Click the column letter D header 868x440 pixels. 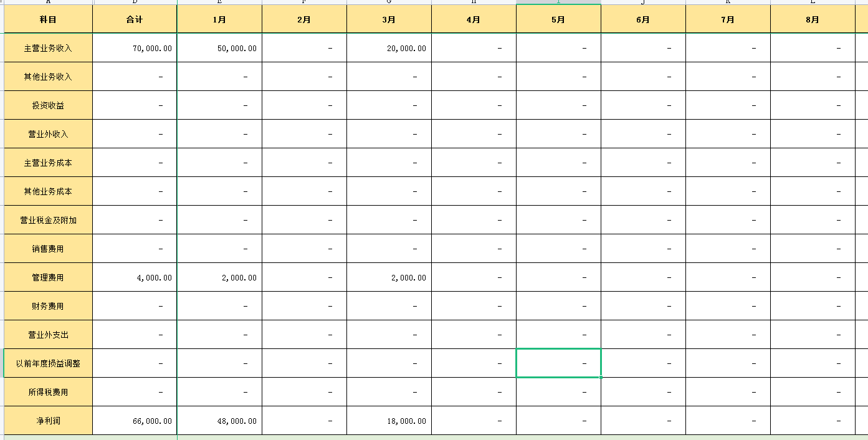(x=135, y=2)
